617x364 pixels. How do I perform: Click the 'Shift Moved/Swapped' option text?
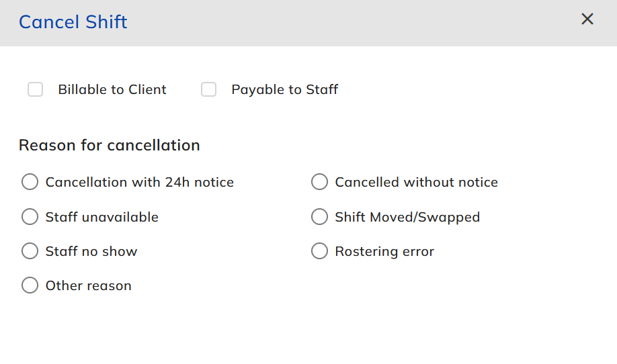407,217
